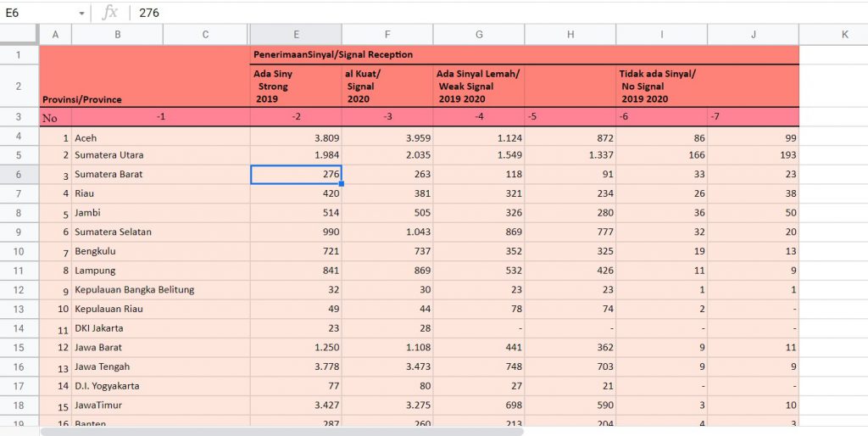Select column K header

845,34
